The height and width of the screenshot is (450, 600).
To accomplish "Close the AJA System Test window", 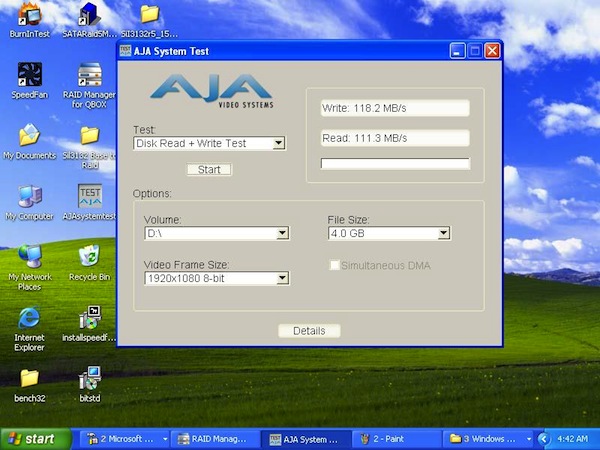I will coord(492,51).
